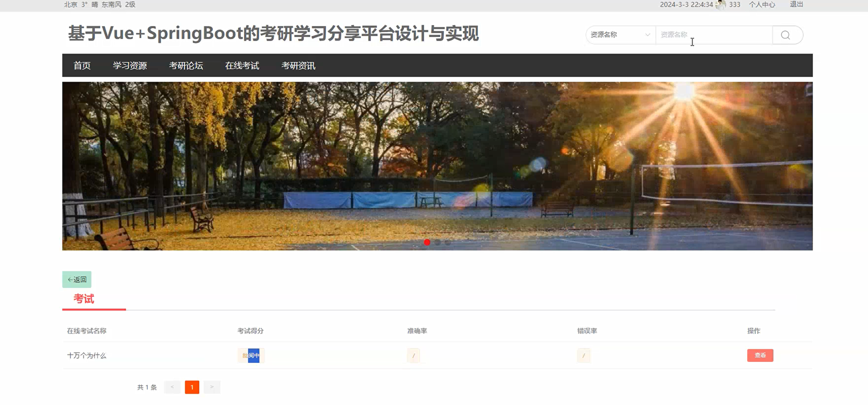
Task: Click the 准确率 column header
Action: click(x=417, y=331)
